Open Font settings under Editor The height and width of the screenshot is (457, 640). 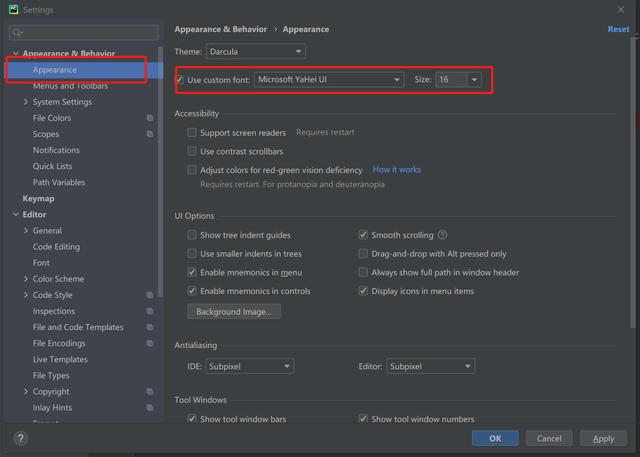(41, 263)
